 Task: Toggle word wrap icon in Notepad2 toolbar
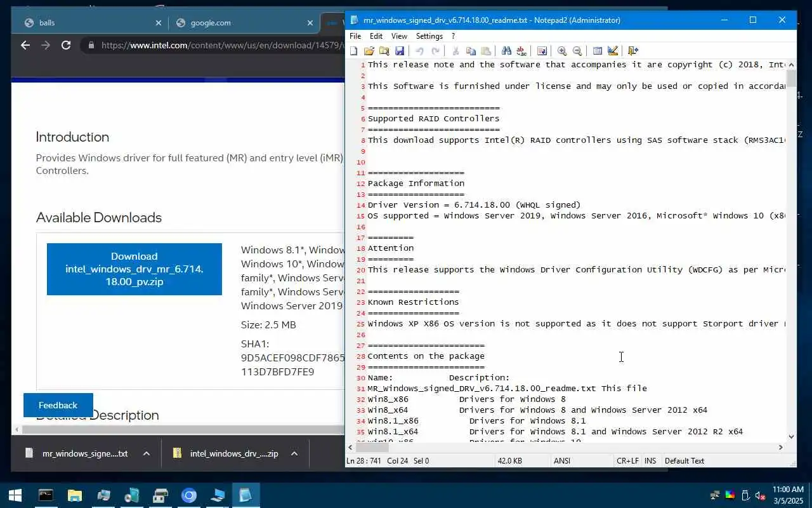pos(542,51)
